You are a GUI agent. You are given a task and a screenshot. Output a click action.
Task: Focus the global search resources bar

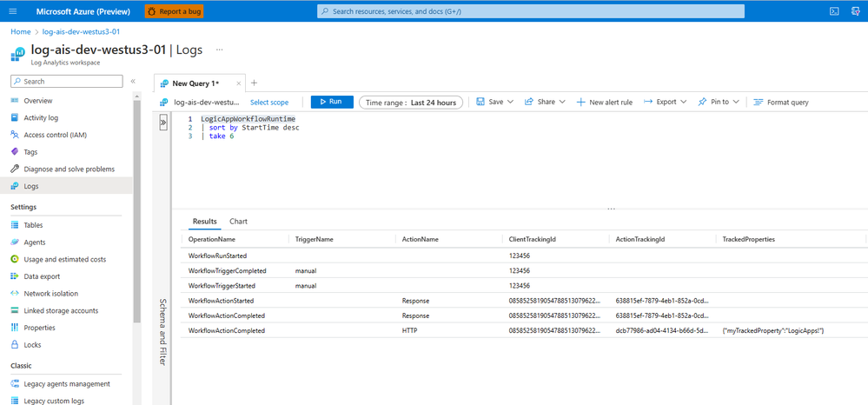pyautogui.click(x=530, y=11)
